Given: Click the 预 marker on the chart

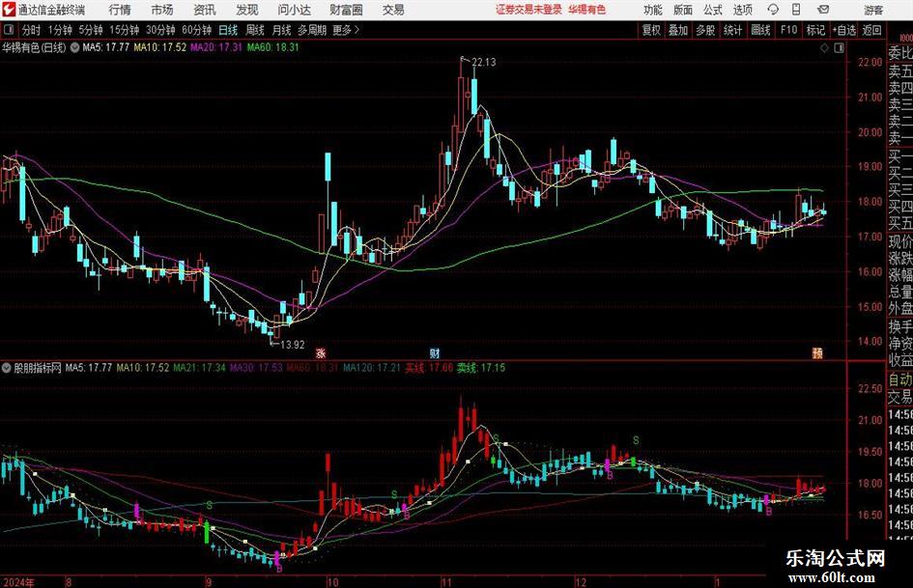Looking at the screenshot, I should coord(817,352).
